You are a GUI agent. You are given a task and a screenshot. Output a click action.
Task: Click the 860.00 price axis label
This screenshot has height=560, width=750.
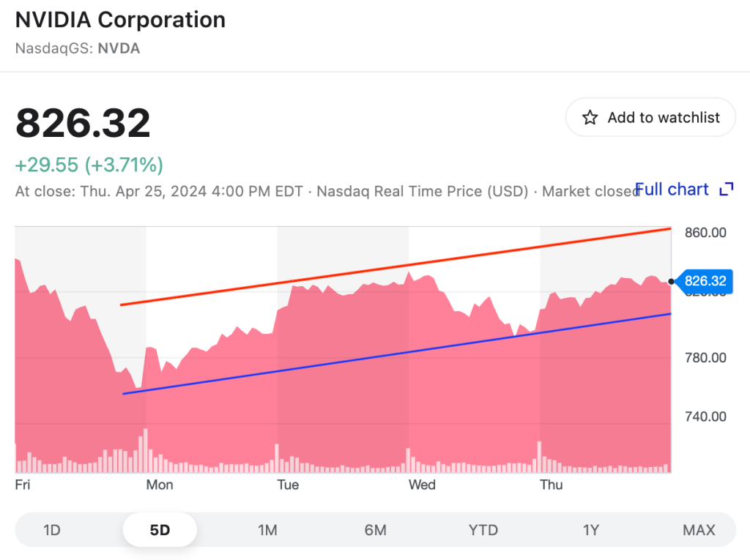pos(704,233)
